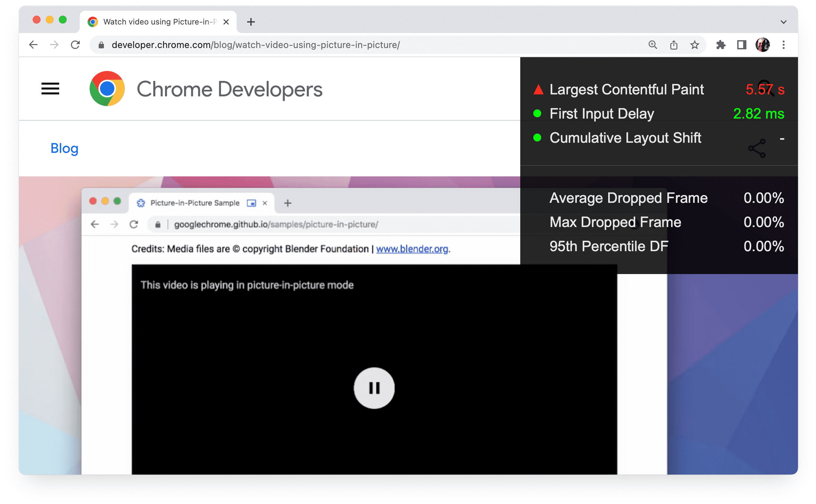Click the hamburger menu toggle on Chrome Developers
Screen dimensions: 816x504
pyautogui.click(x=51, y=89)
